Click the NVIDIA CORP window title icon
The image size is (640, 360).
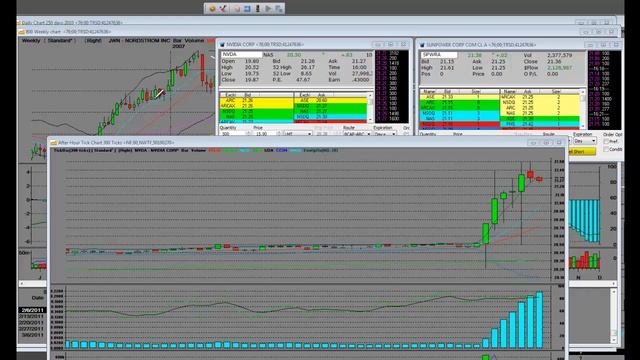[222, 44]
